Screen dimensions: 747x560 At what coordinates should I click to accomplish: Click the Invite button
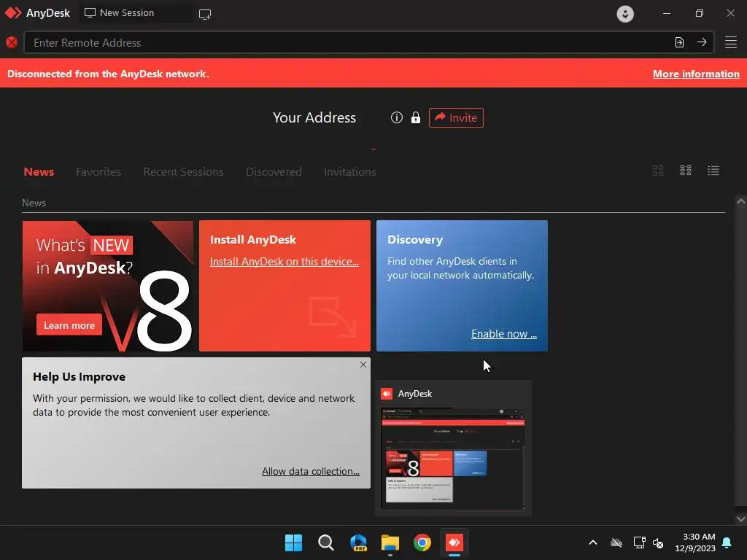tap(456, 117)
